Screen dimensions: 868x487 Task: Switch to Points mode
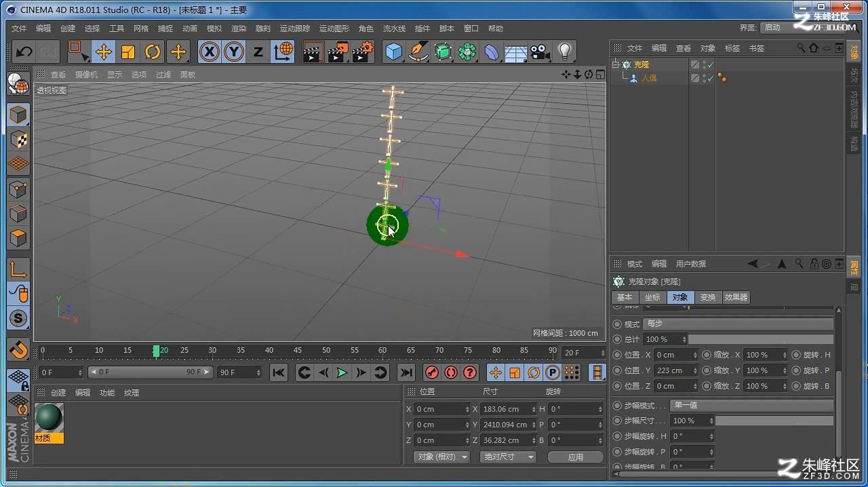[x=18, y=189]
